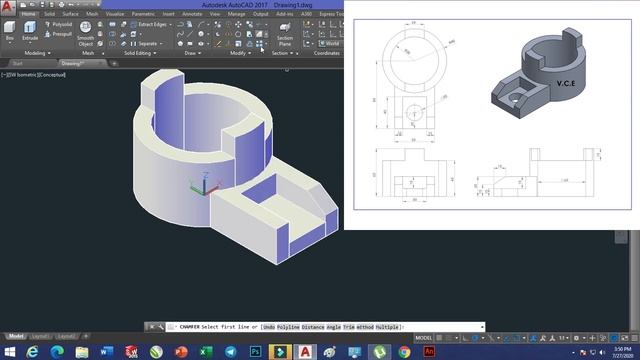Click the Move tool in Modify panel

coord(238,24)
